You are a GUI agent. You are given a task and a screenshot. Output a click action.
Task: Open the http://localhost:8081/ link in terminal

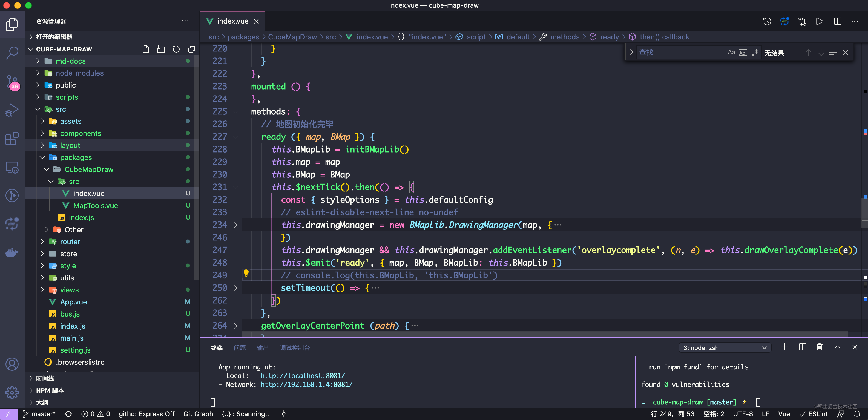(x=302, y=376)
